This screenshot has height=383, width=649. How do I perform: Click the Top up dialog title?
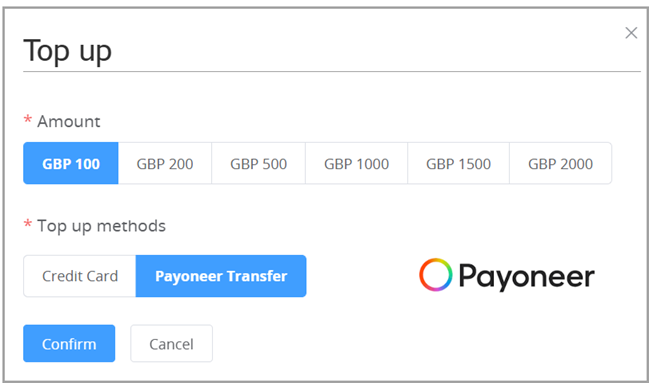[67, 51]
